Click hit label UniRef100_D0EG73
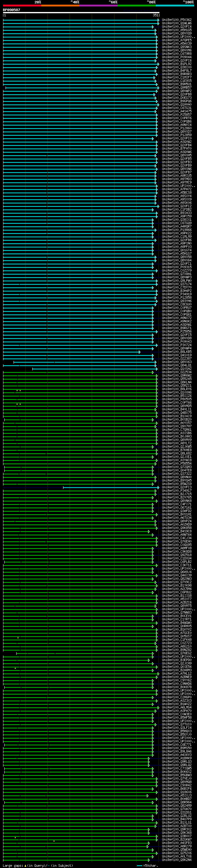This screenshot has width=197, height=868. click(177, 98)
